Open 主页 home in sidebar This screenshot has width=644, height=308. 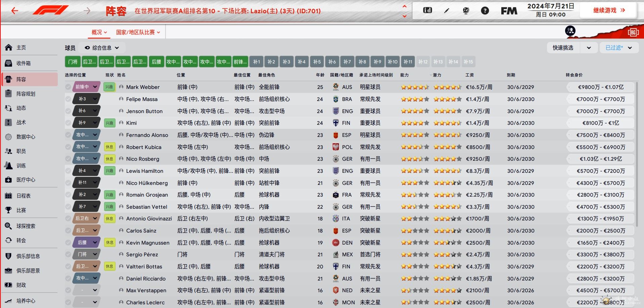click(x=30, y=48)
